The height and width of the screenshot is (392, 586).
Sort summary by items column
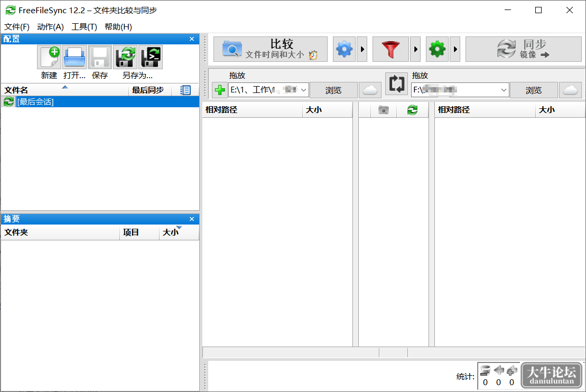(x=139, y=232)
